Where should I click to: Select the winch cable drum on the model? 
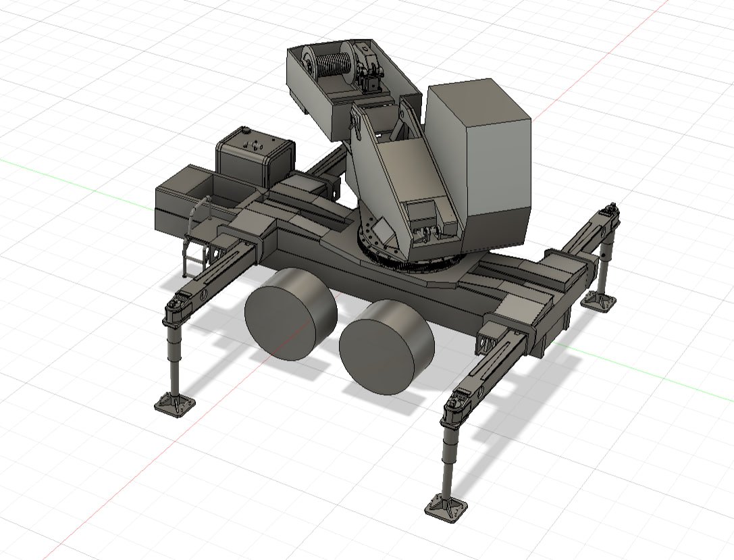tap(327, 63)
